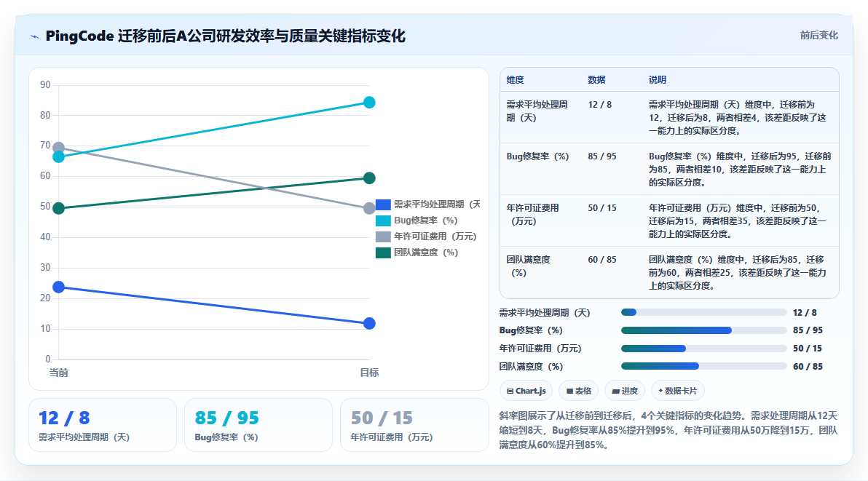Click the 说明 column header

pyautogui.click(x=657, y=80)
